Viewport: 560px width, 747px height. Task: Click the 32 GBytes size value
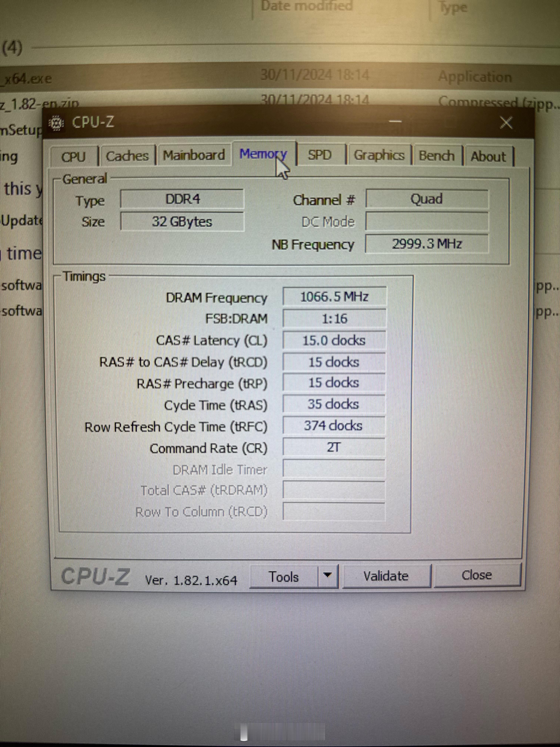(182, 222)
